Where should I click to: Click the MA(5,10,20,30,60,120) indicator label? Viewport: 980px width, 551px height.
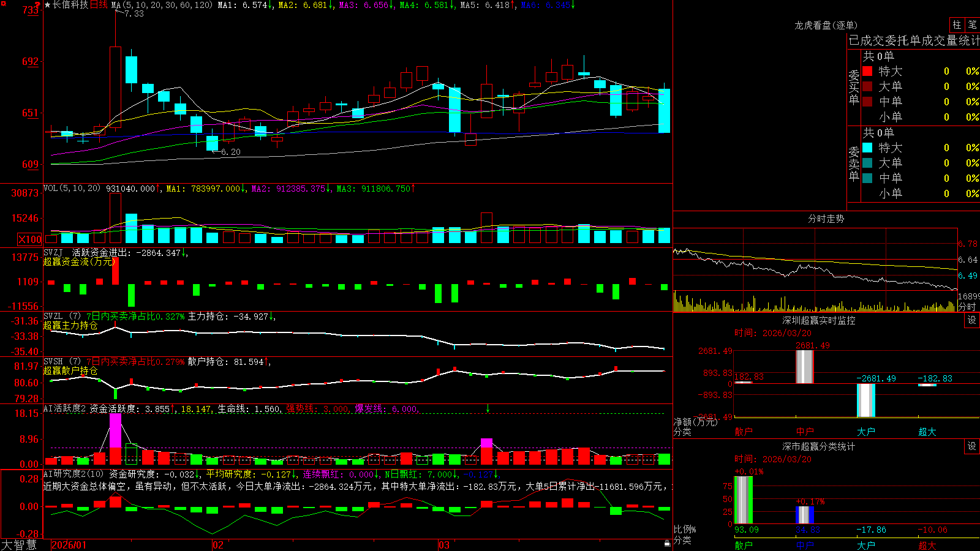pos(162,5)
